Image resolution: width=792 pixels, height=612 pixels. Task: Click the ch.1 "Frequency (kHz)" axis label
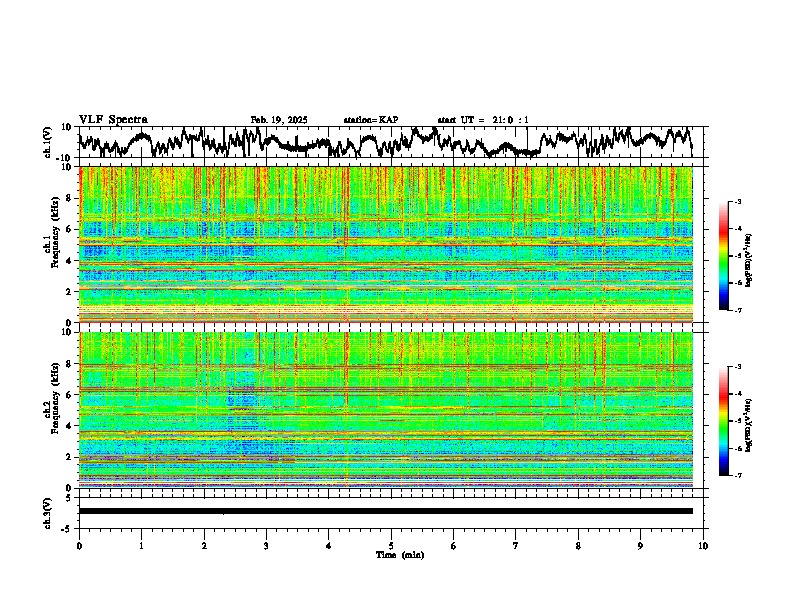54,234
